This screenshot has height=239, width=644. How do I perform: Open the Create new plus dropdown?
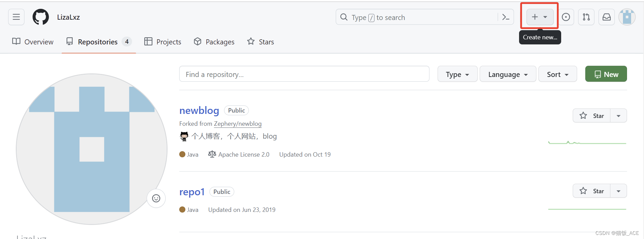click(x=540, y=17)
